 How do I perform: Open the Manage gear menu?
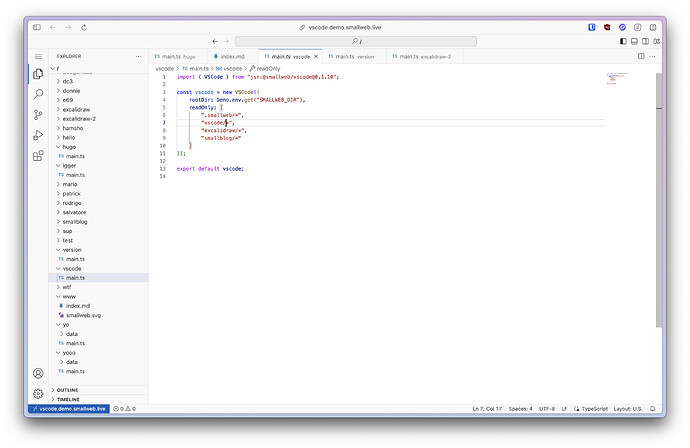pos(38,393)
